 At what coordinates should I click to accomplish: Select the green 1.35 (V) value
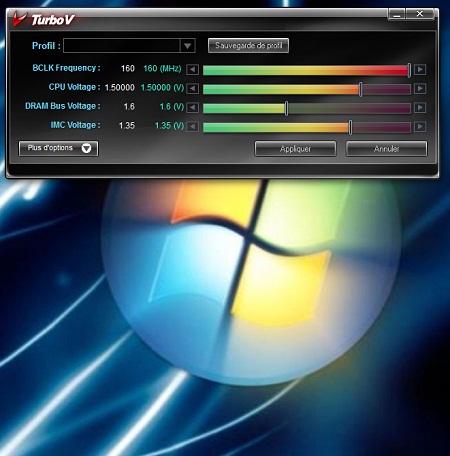[x=169, y=126]
